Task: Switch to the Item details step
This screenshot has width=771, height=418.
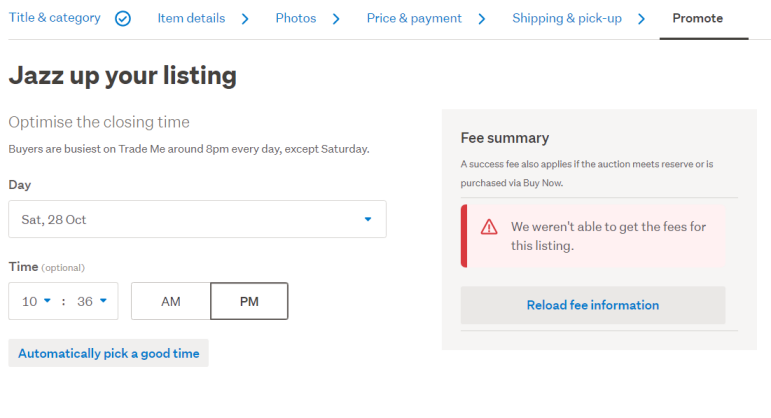Action: [191, 18]
